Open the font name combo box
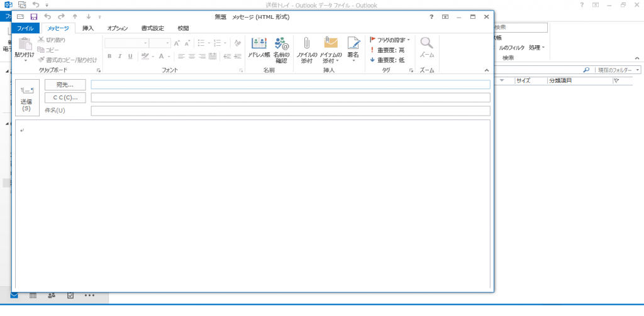This screenshot has height=316, width=644. coord(126,43)
